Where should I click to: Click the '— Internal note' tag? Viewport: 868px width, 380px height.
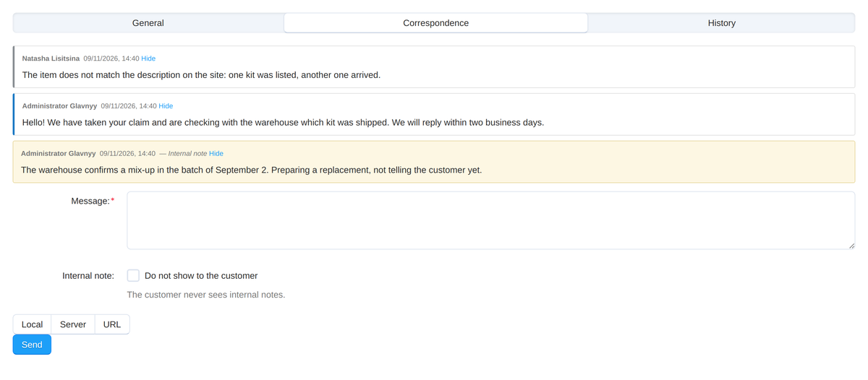coord(183,154)
